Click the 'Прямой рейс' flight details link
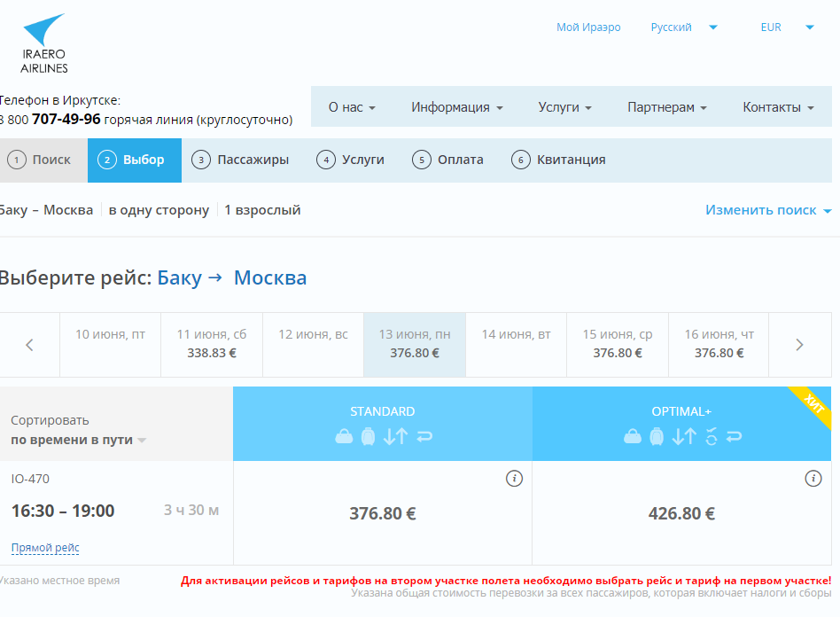 [x=45, y=548]
